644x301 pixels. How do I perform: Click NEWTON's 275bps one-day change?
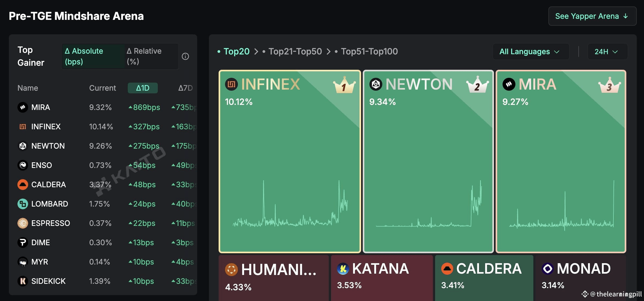pos(144,146)
